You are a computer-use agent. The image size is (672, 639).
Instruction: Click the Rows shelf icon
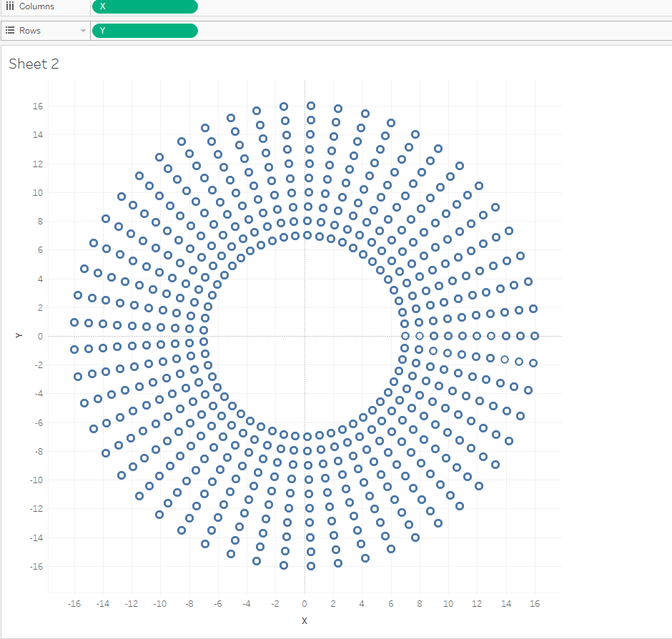10,31
